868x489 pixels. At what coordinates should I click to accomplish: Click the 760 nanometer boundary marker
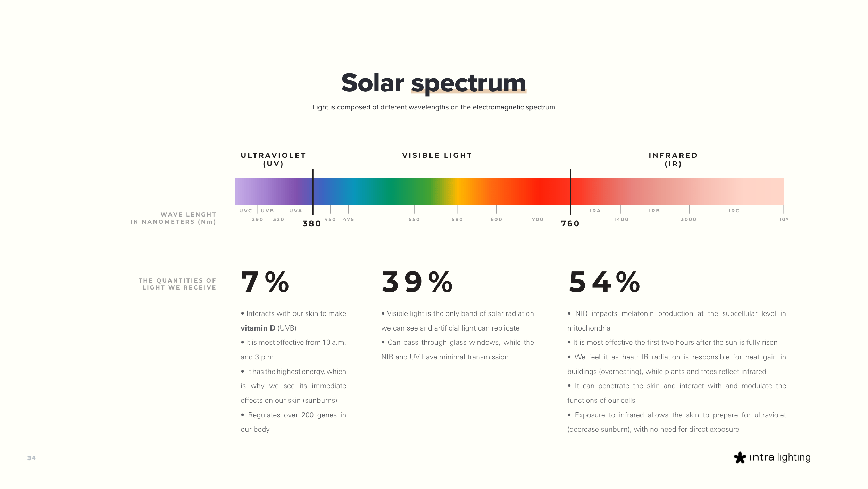tap(570, 223)
